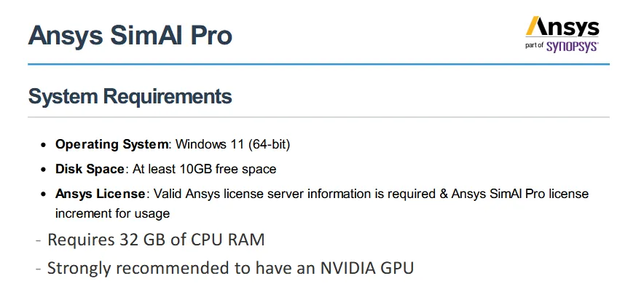Screen dimensions: 644x292
Task: Click the At least 10GB free space text
Action: point(204,169)
